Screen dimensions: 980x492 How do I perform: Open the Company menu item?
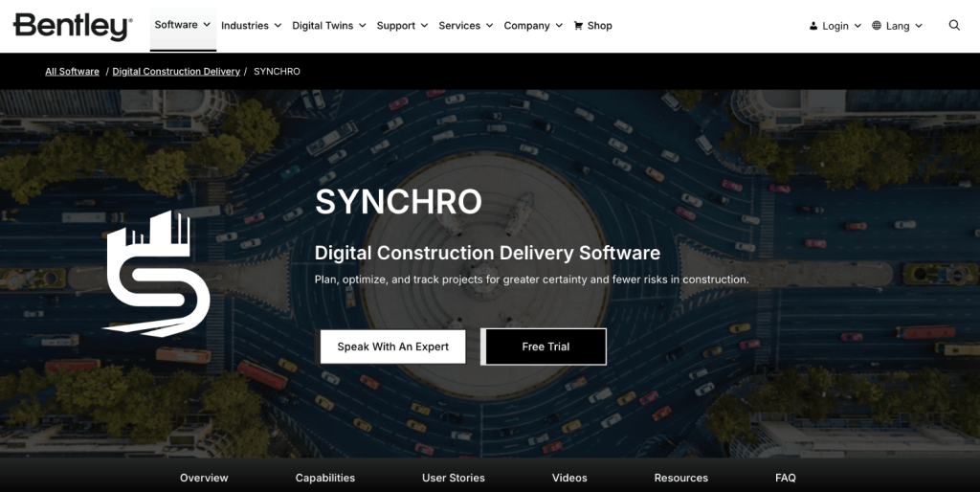tap(527, 26)
